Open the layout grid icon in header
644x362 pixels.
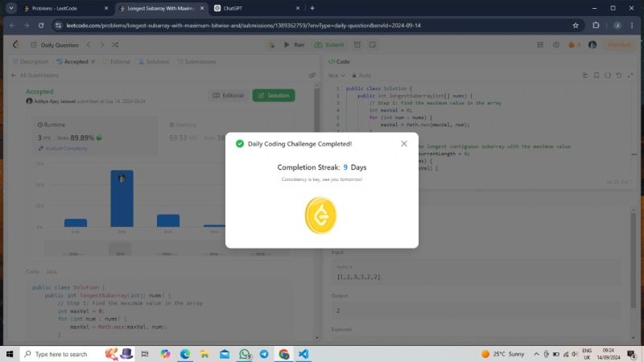pos(540,45)
